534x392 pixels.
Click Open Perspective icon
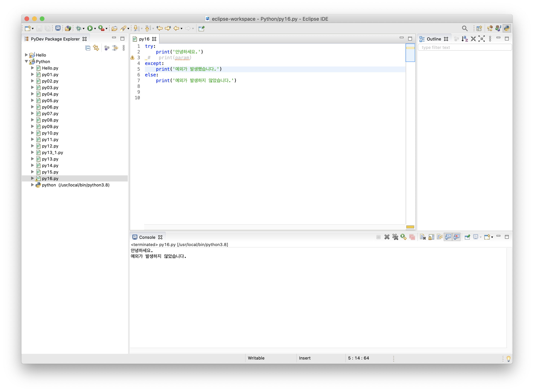pyautogui.click(x=479, y=28)
